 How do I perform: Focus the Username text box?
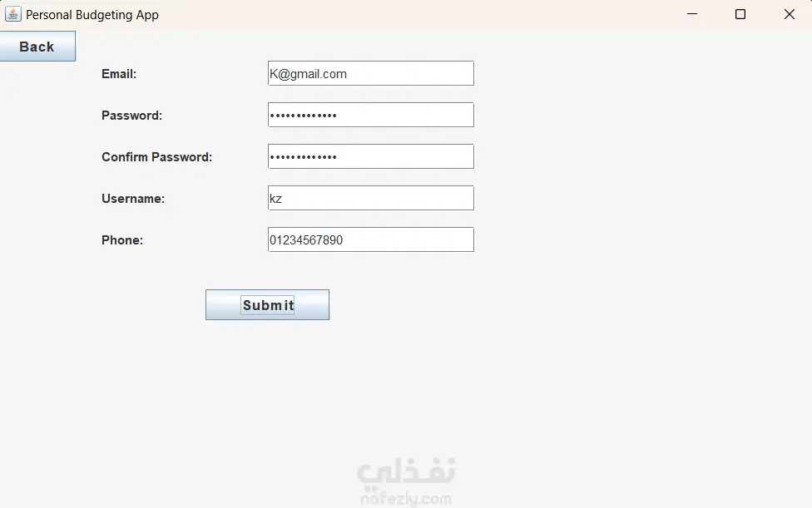[x=370, y=198]
